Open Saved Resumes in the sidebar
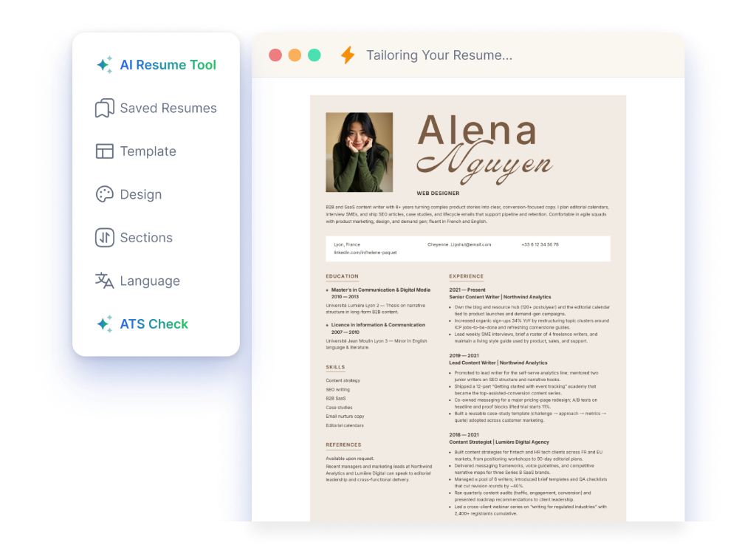756x548 pixels. pyautogui.click(x=157, y=108)
